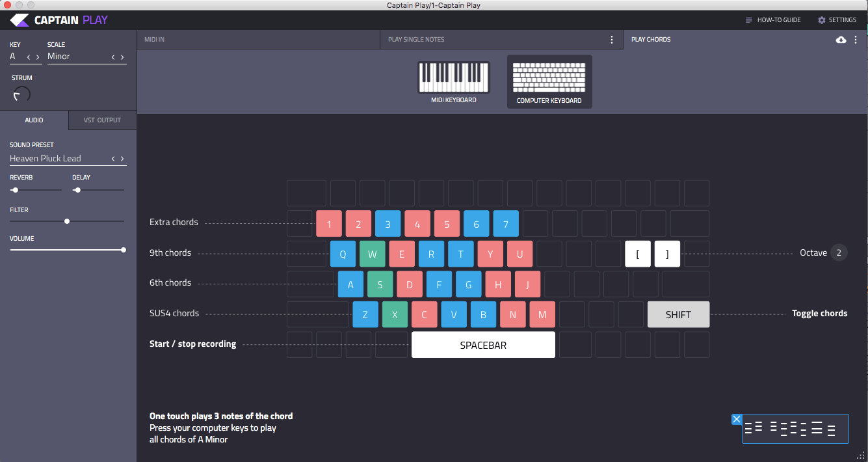Open the Play Chords tab
The image size is (868, 462).
point(745,40)
